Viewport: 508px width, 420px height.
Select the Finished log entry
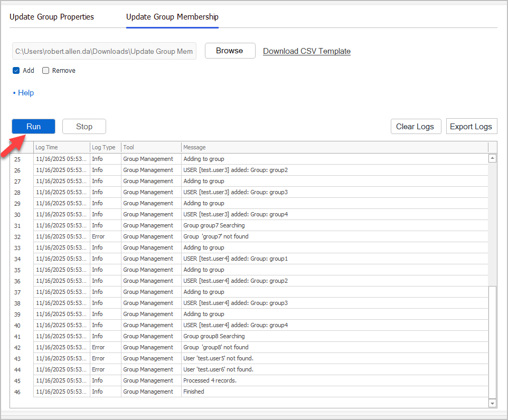[264, 392]
